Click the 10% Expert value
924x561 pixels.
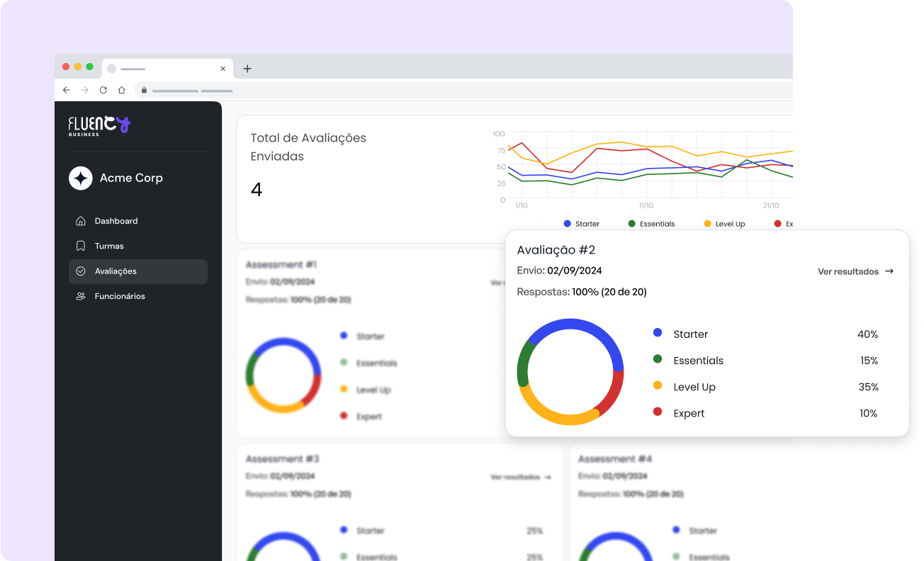[869, 414]
